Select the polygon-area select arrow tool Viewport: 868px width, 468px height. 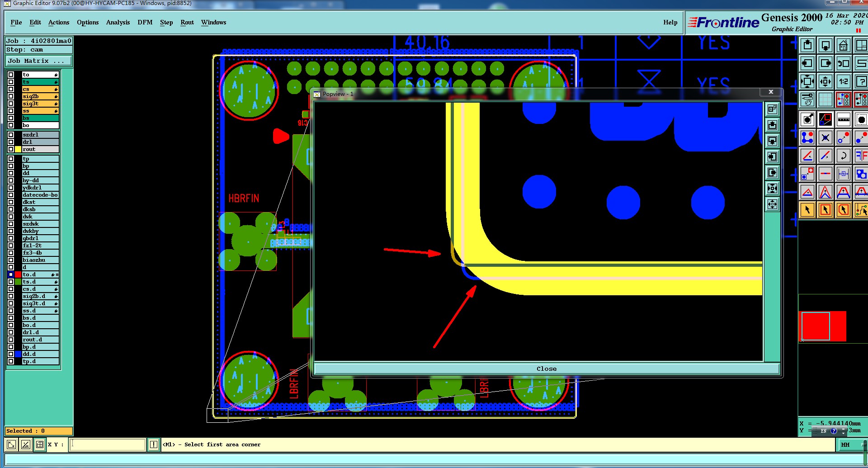(844, 210)
